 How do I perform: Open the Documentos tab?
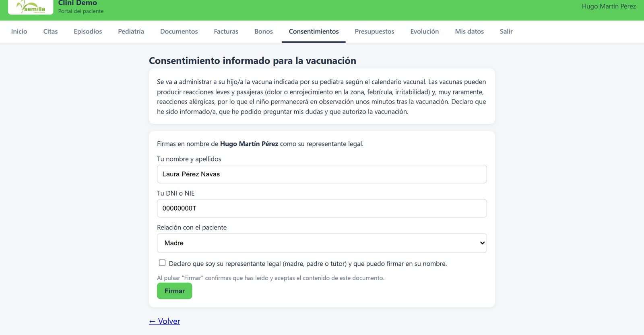tap(179, 31)
